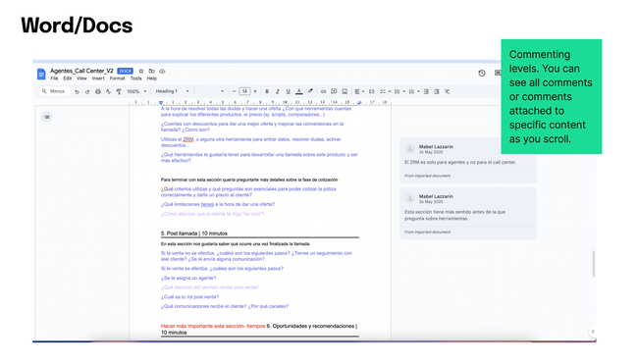Select the paint format tool
This screenshot has width=638, height=364.
click(x=119, y=92)
